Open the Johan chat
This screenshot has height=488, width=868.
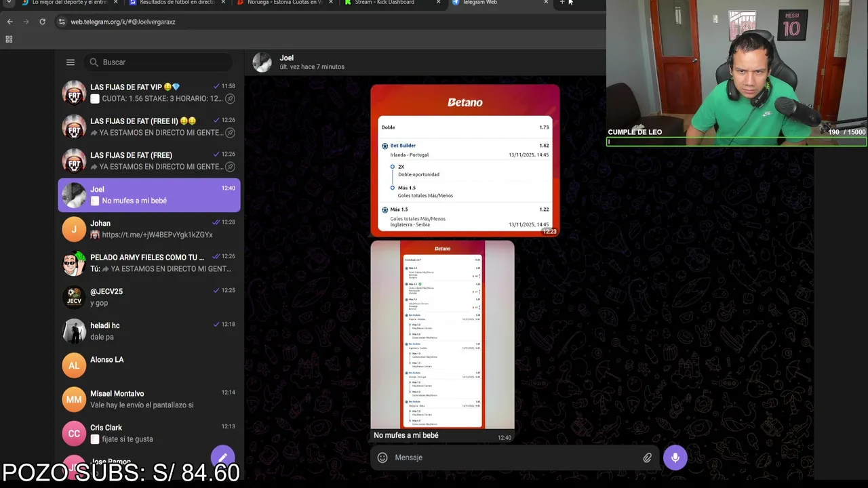[x=149, y=229]
